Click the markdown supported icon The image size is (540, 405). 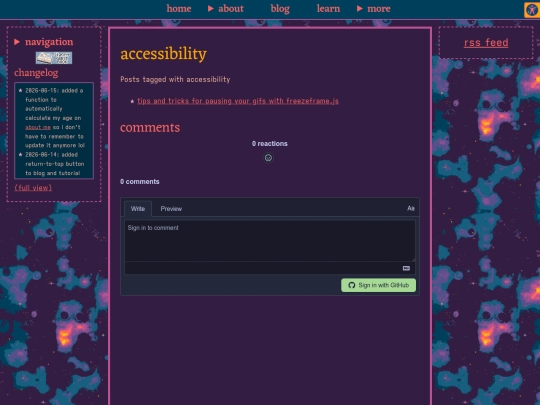tap(406, 268)
